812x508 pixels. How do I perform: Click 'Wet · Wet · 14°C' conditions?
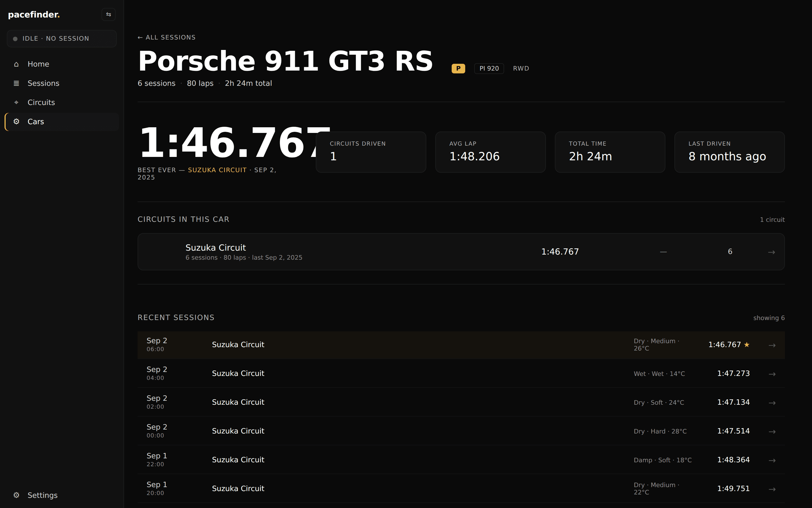tap(659, 374)
